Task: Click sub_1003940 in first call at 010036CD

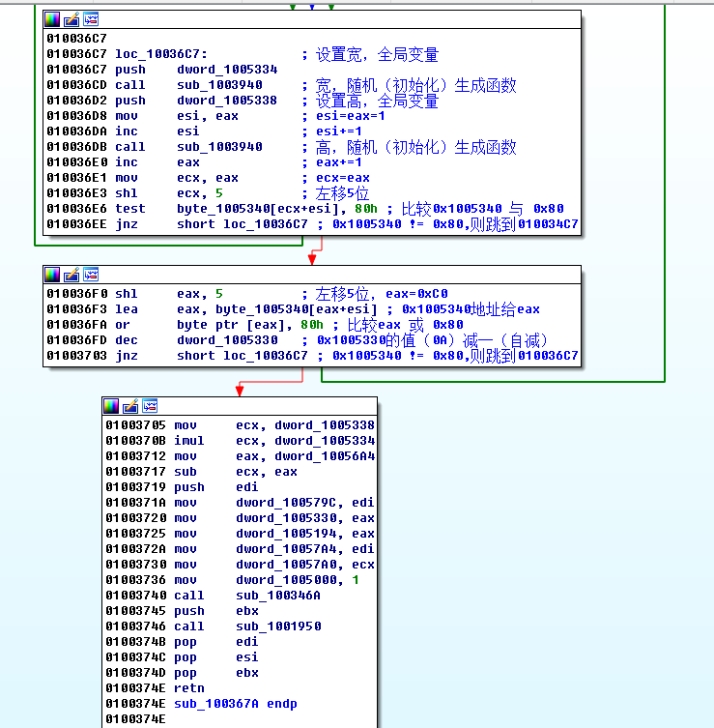Action: pyautogui.click(x=219, y=85)
